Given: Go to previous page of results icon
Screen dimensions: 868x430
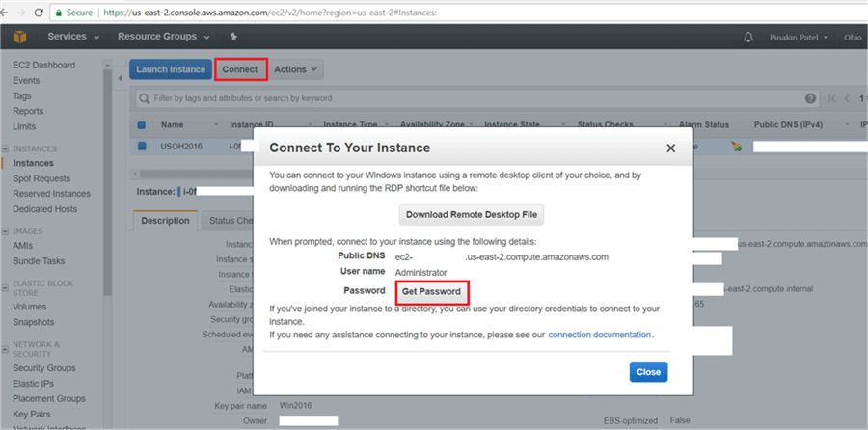Looking at the screenshot, I should (x=847, y=98).
